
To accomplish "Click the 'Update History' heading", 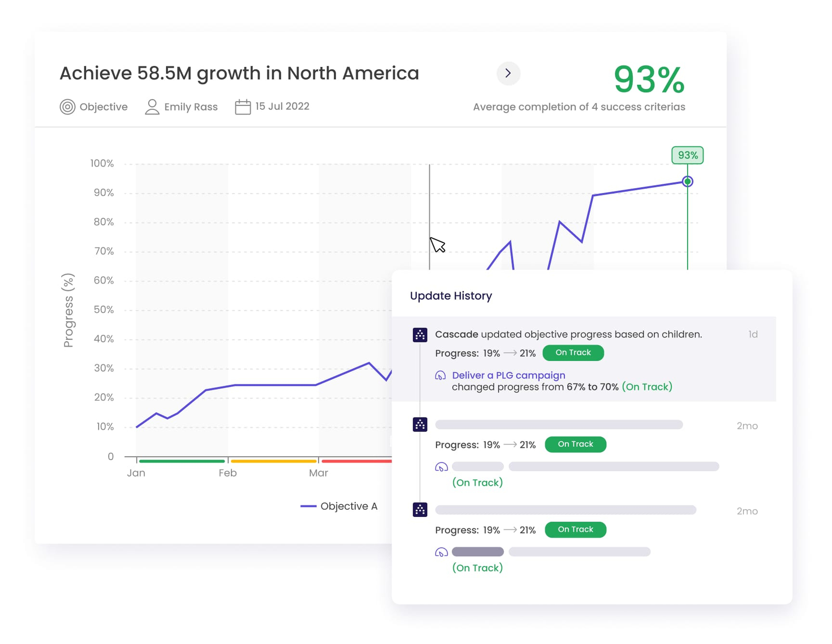I will [x=451, y=296].
